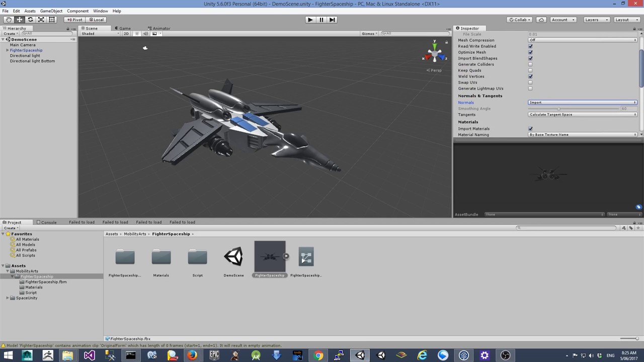Viewport: 644px width, 362px height.
Task: Select the Move tool
Action: coord(19,20)
